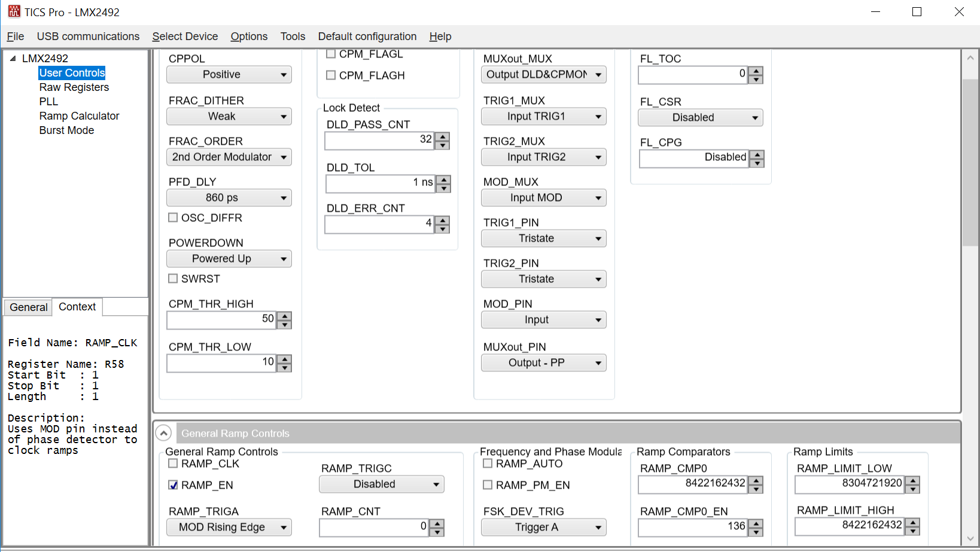The height and width of the screenshot is (552, 980).
Task: Open the MUXout_MUX dropdown
Action: pos(544,75)
